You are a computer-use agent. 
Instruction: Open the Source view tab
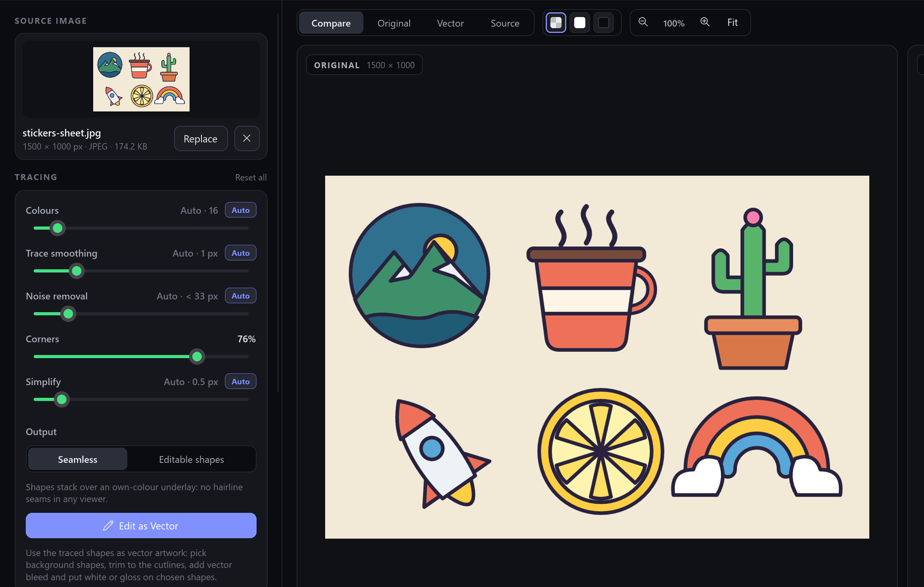point(505,23)
